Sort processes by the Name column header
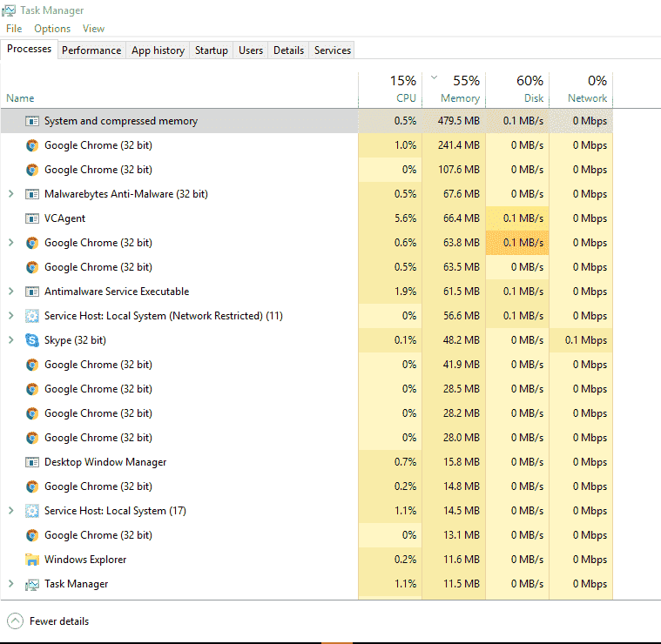 (179, 91)
